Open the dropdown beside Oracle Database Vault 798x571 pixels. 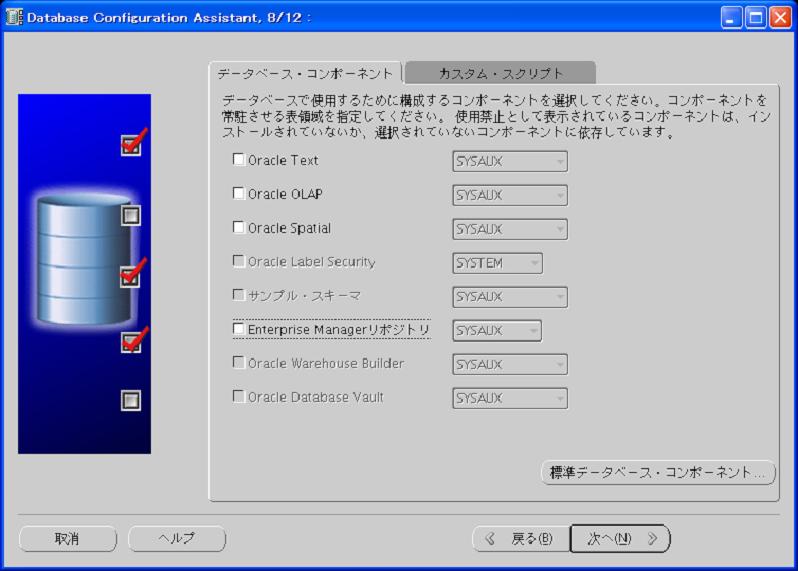pyautogui.click(x=510, y=398)
